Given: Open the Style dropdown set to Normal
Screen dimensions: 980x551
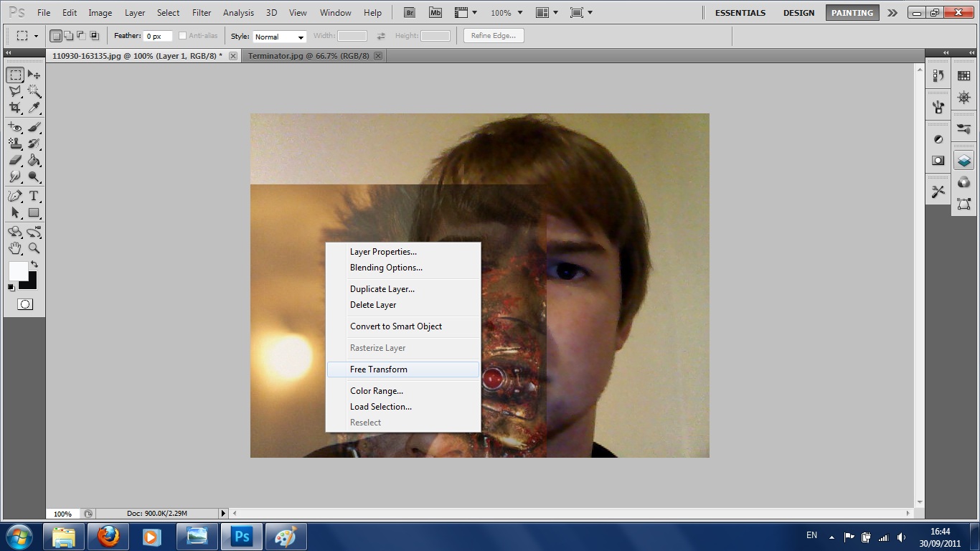Looking at the screenshot, I should pyautogui.click(x=280, y=37).
